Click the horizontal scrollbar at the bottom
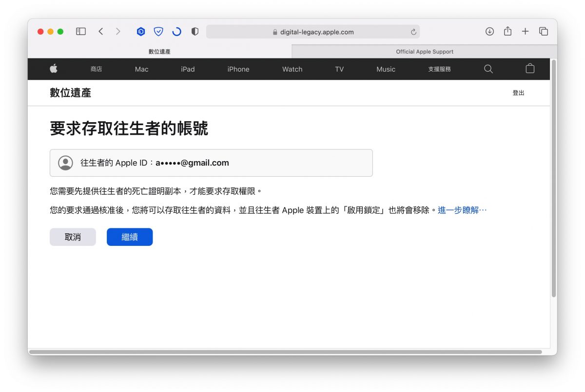Screen dimensions: 585x392 pyautogui.click(x=285, y=352)
